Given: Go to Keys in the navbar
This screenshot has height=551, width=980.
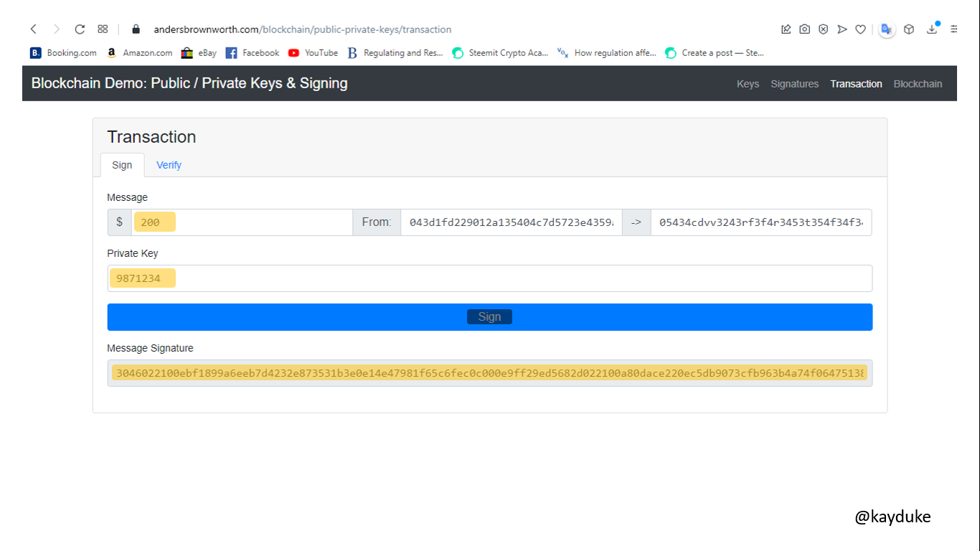Looking at the screenshot, I should point(748,84).
